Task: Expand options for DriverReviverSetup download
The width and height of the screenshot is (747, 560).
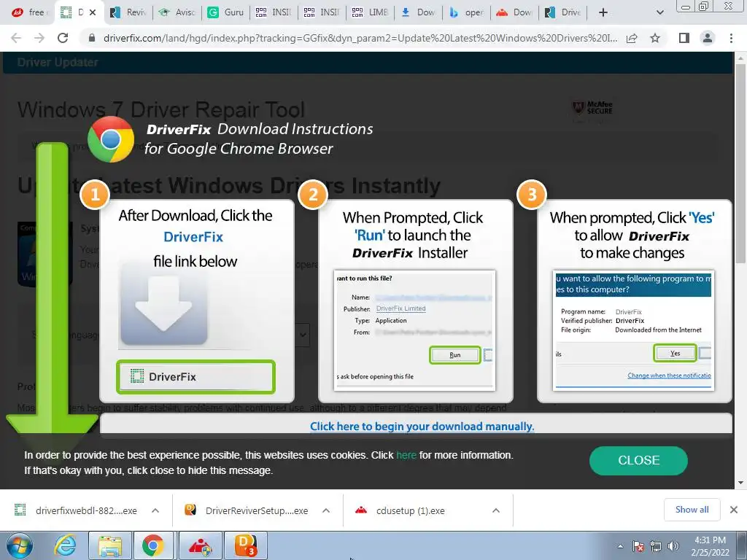Action: [326, 510]
